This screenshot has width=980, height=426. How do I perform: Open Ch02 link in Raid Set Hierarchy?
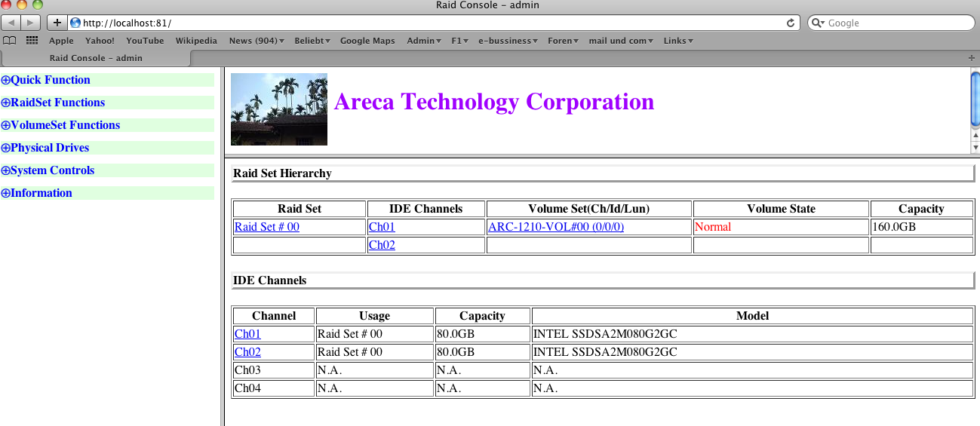tap(382, 245)
